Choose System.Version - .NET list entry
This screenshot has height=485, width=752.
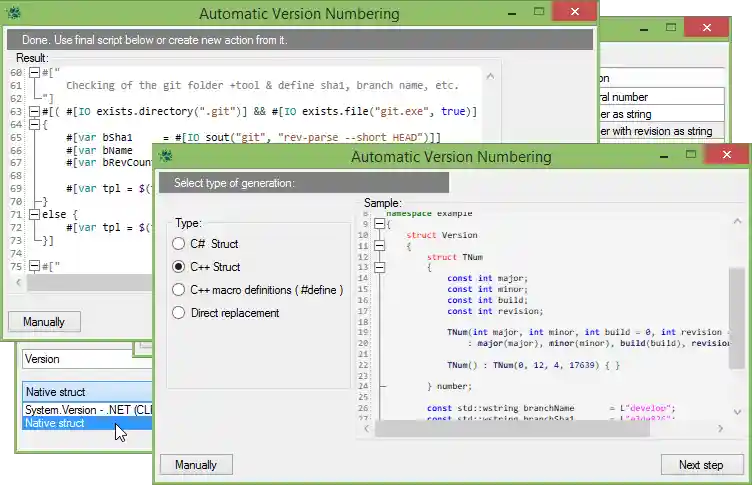(x=87, y=409)
